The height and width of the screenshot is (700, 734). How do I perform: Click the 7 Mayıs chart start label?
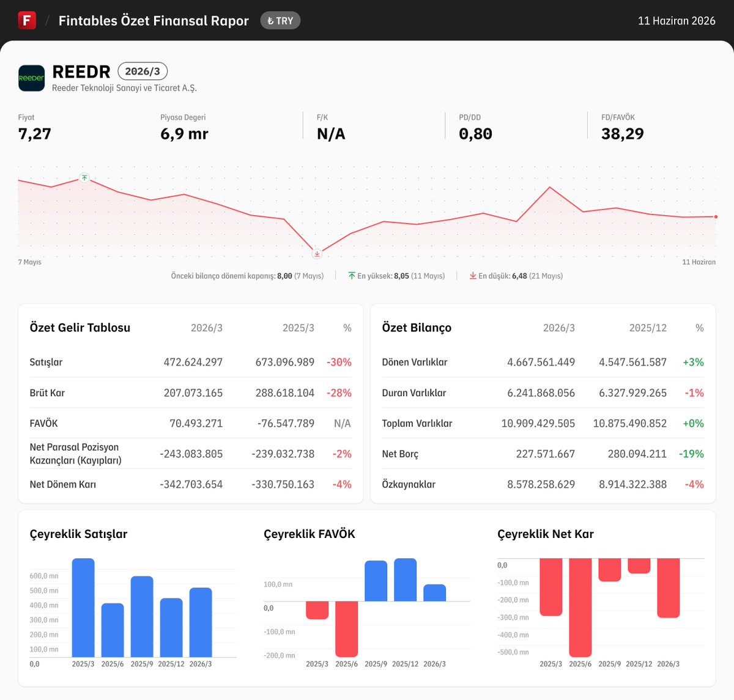coord(30,262)
